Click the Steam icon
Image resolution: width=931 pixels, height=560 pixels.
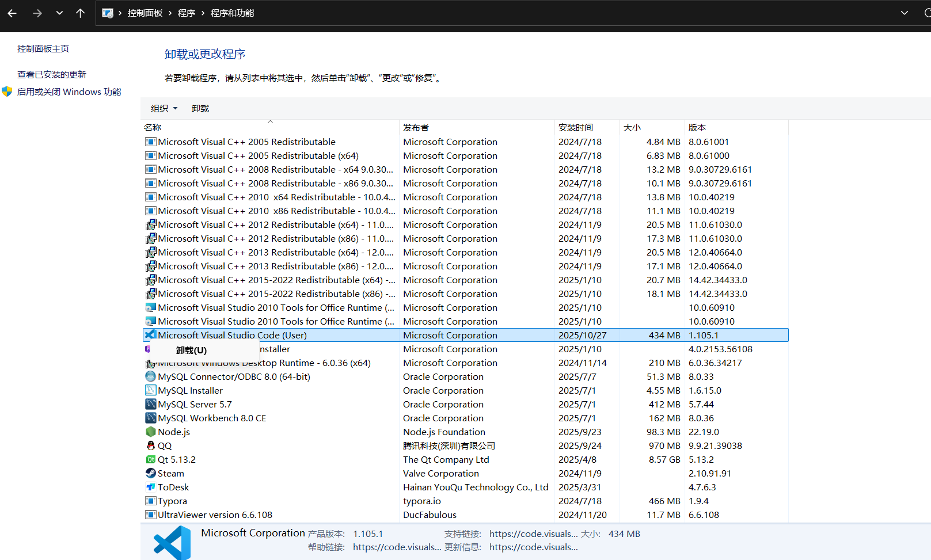[x=150, y=473]
